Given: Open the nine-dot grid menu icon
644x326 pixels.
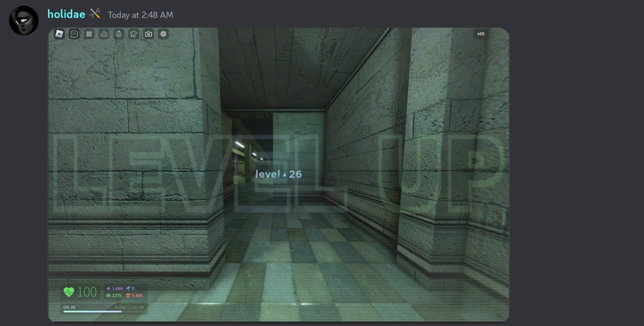Looking at the screenshot, I should point(89,34).
